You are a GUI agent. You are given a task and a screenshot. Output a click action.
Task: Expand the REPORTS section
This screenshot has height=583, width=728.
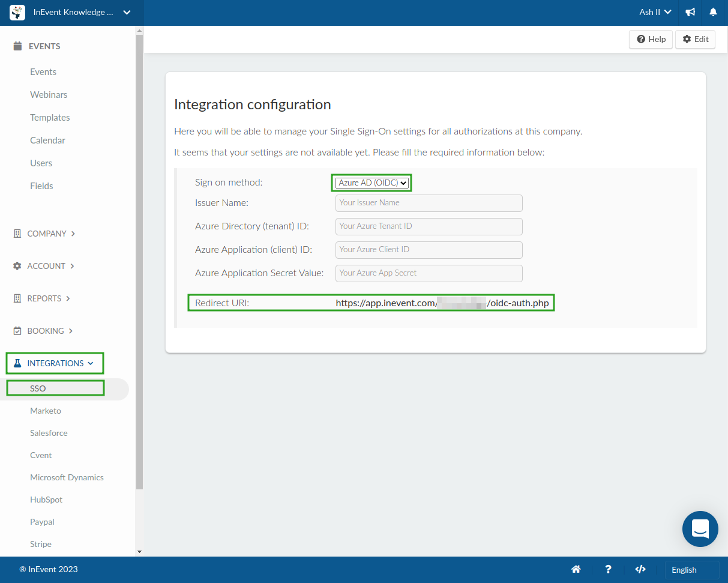click(x=49, y=298)
